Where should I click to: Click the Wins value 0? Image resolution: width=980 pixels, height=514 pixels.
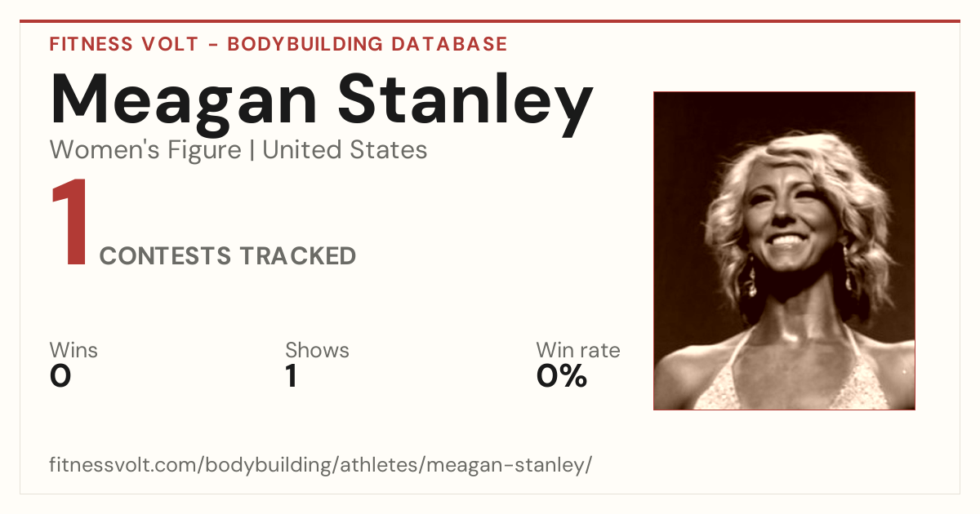[x=60, y=376]
